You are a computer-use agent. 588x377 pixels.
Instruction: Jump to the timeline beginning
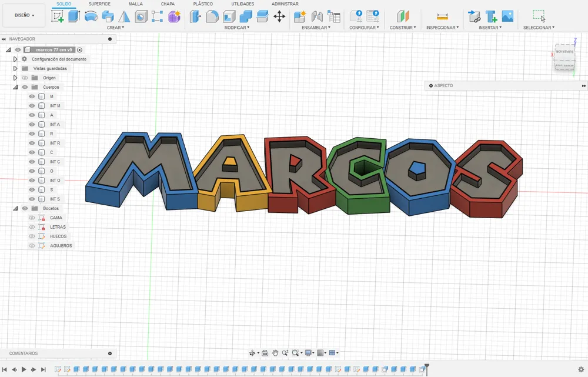(x=5, y=369)
